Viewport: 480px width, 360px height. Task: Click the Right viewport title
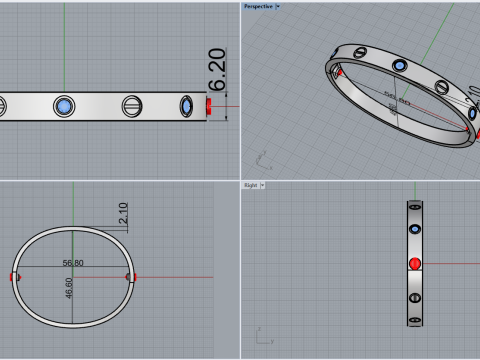(x=251, y=185)
